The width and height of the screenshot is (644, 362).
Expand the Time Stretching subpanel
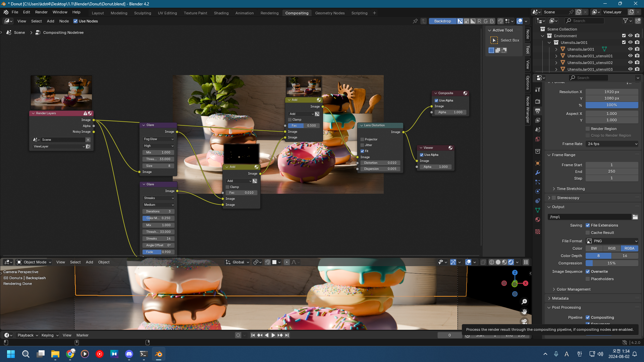[571, 189]
